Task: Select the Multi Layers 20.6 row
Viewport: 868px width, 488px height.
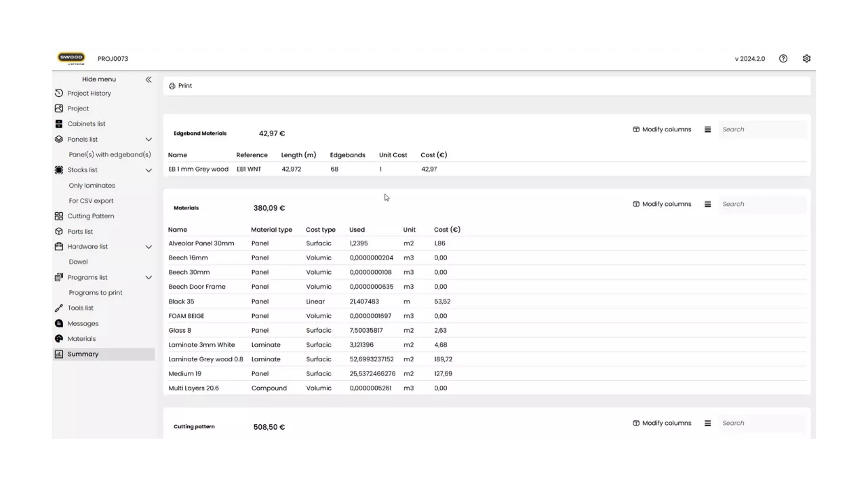Action: click(487, 388)
